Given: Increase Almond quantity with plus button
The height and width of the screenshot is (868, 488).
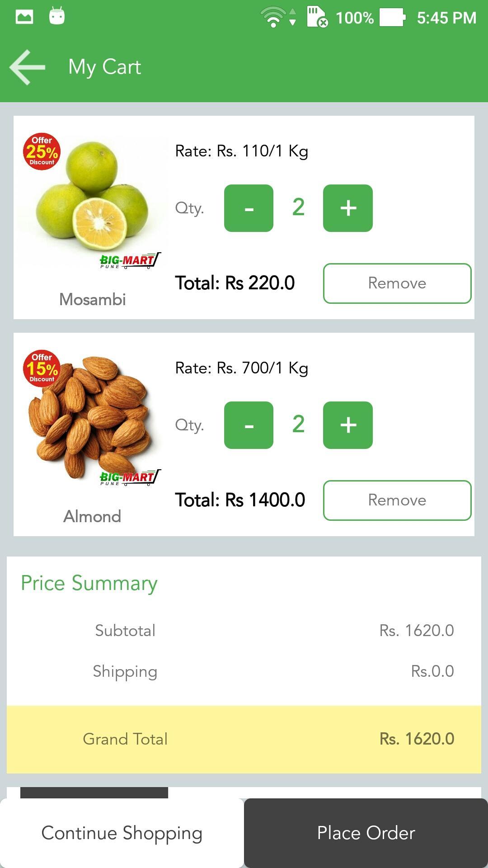Looking at the screenshot, I should tap(348, 425).
